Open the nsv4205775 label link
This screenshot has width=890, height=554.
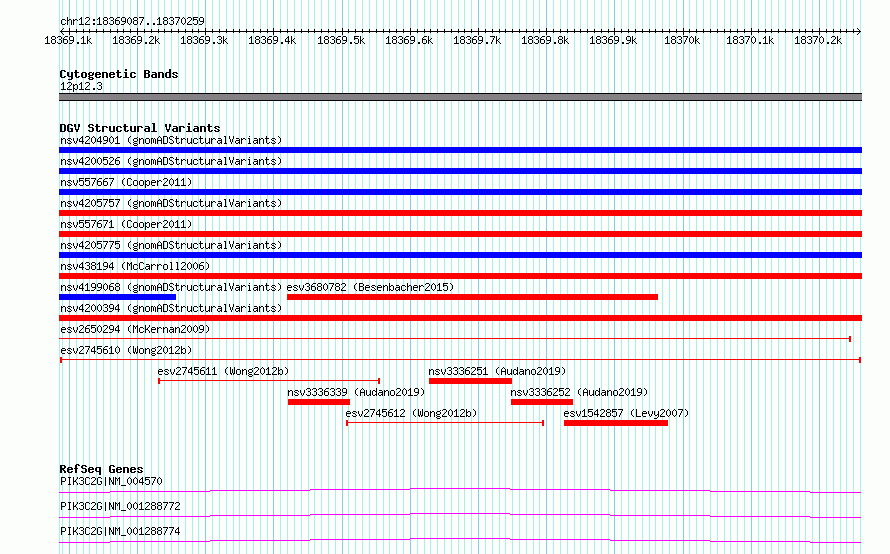click(171, 246)
